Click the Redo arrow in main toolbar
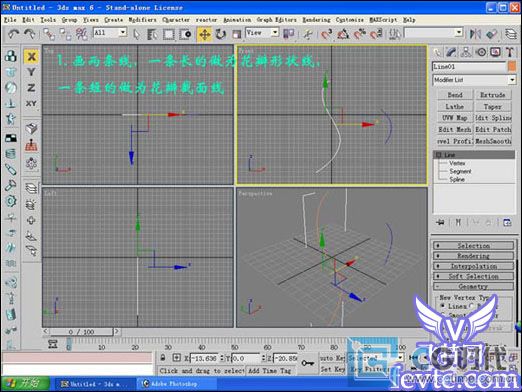 (x=29, y=34)
